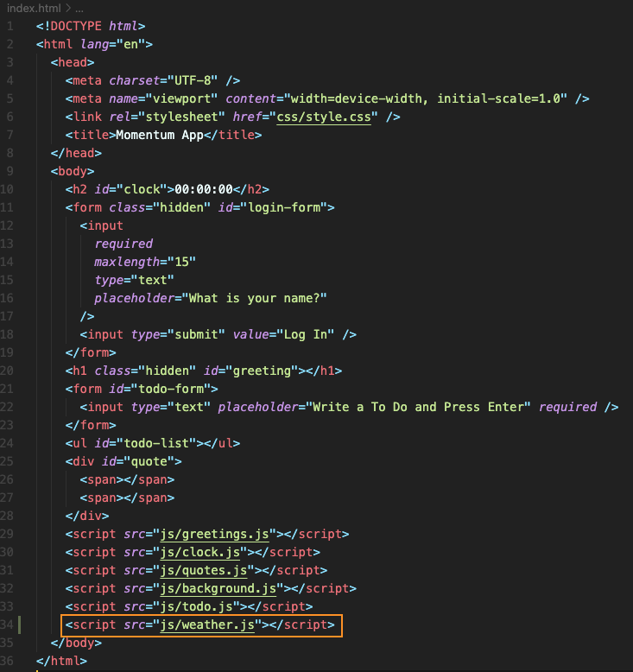Click the second empty span on line 27

127,498
